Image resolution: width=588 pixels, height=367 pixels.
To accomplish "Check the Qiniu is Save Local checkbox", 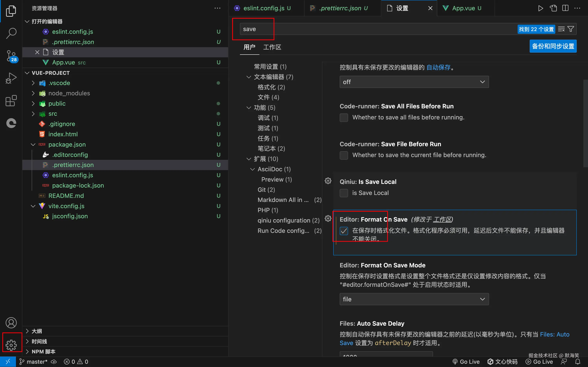I will coord(344,193).
